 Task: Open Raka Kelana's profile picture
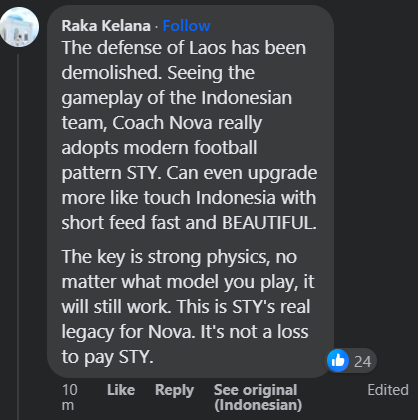click(19, 27)
